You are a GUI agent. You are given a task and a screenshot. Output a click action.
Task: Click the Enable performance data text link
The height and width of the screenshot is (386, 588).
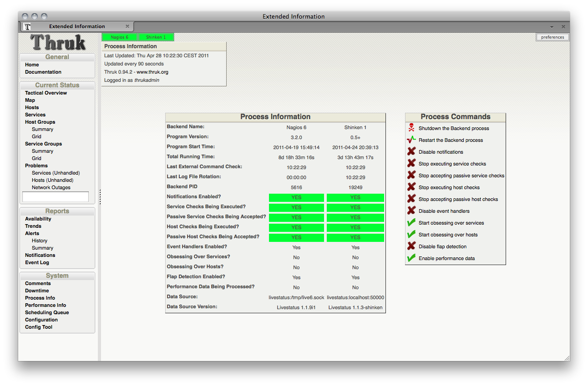click(x=446, y=258)
